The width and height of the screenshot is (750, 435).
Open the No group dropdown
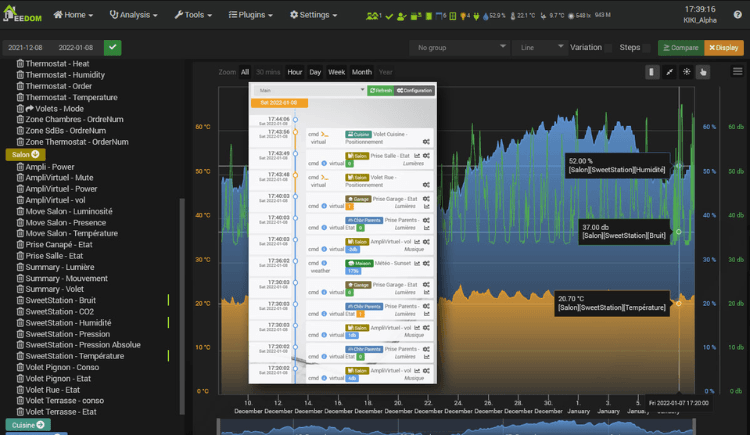[461, 47]
